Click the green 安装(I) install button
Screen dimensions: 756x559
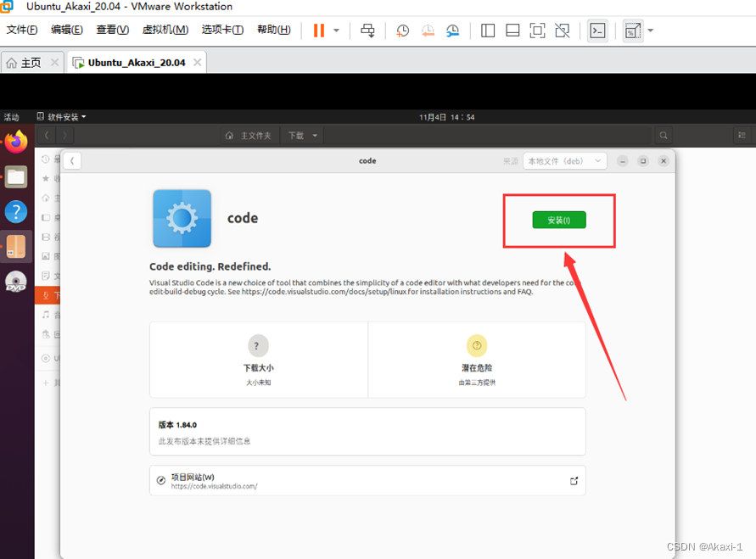(559, 220)
